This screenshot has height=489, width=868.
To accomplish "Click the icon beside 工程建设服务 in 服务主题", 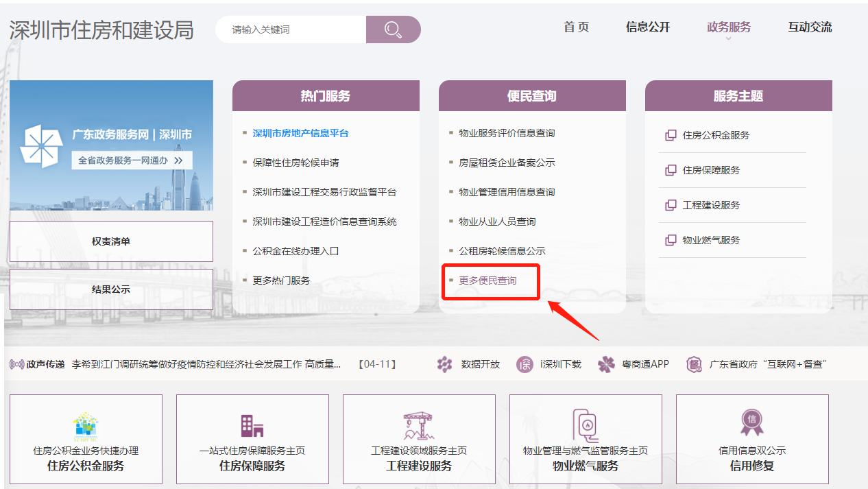I will [x=671, y=205].
